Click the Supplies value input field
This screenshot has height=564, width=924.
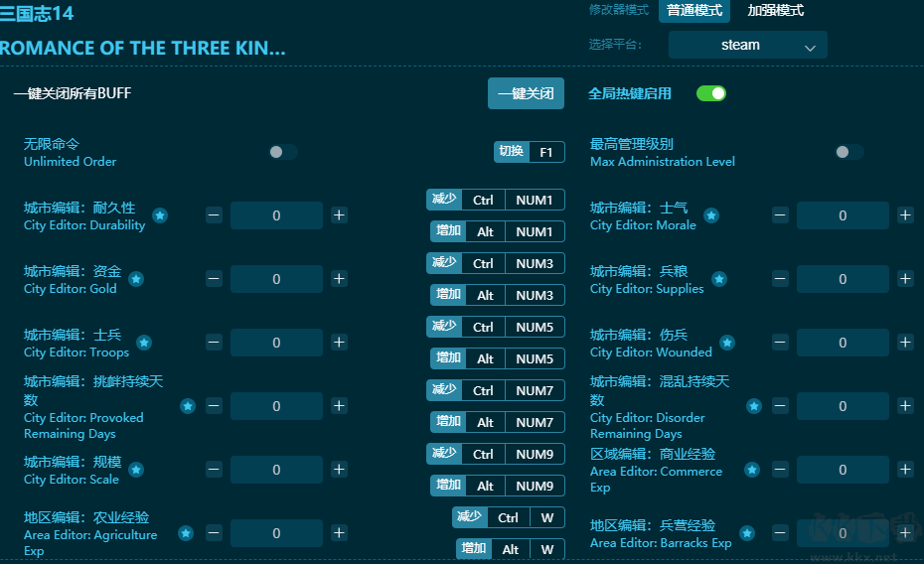tap(843, 279)
